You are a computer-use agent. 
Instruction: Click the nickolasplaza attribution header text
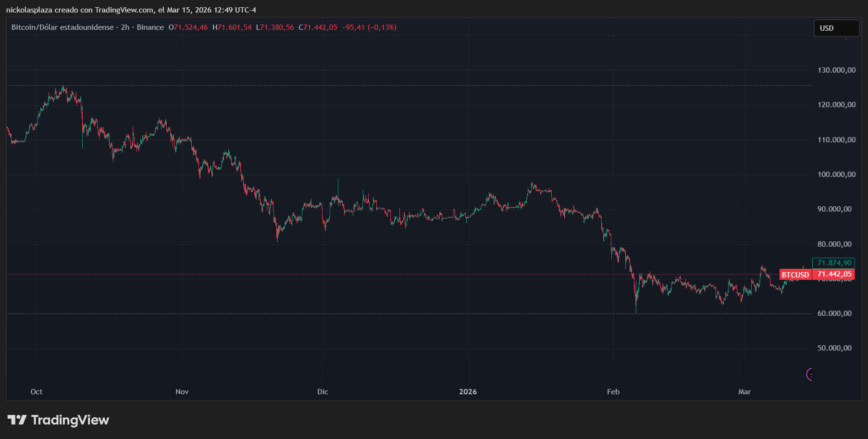pos(131,10)
